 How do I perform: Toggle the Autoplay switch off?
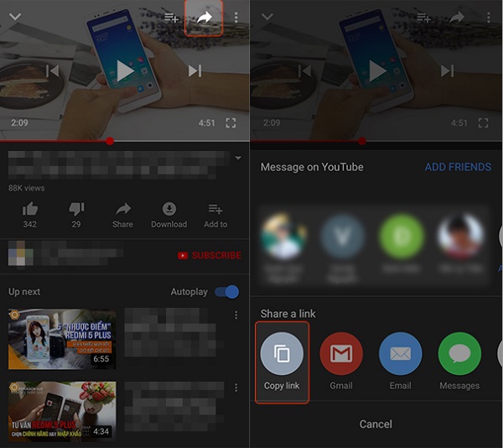(x=226, y=292)
